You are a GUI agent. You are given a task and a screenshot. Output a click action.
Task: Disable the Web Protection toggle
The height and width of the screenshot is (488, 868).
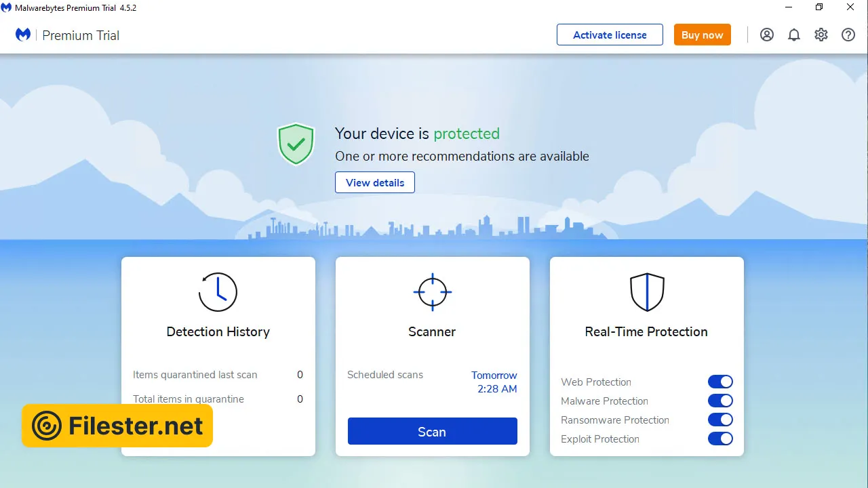coord(720,382)
